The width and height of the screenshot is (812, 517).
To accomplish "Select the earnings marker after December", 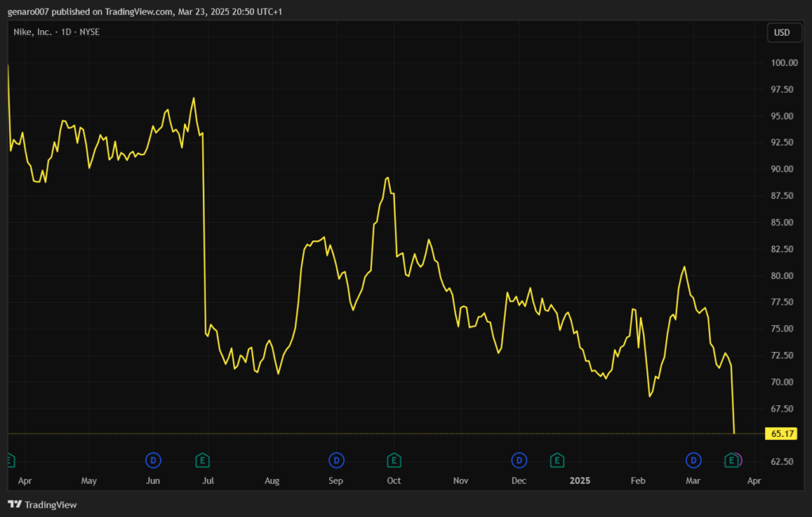I will pyautogui.click(x=557, y=460).
